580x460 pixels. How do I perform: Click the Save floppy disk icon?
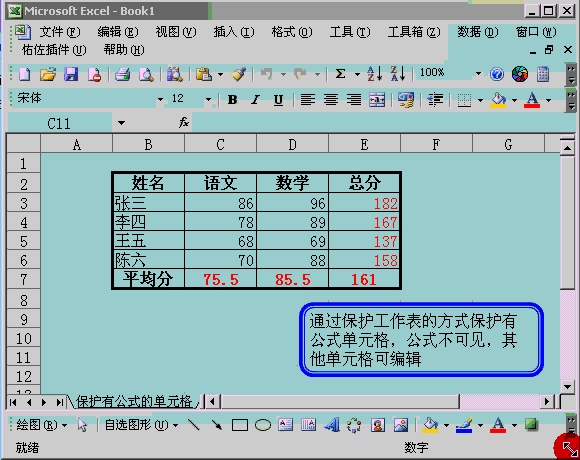[x=71, y=74]
